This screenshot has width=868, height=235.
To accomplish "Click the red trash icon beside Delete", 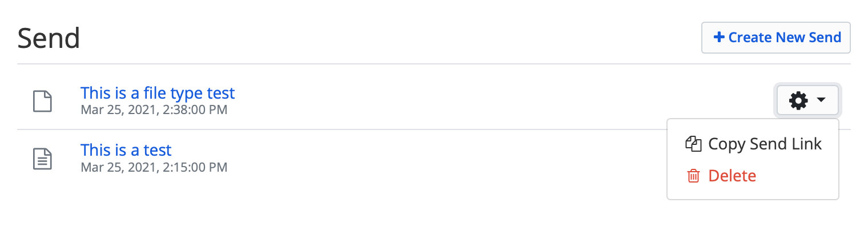I will pyautogui.click(x=693, y=176).
